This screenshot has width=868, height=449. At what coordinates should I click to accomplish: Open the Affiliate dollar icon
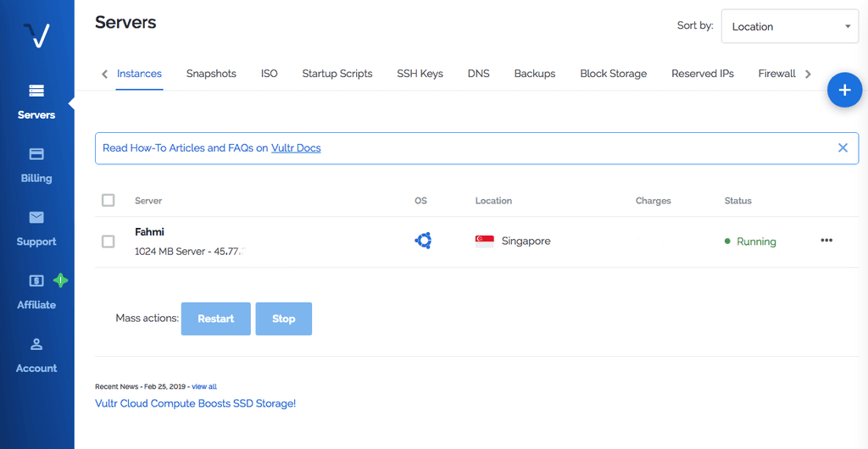[x=36, y=281]
